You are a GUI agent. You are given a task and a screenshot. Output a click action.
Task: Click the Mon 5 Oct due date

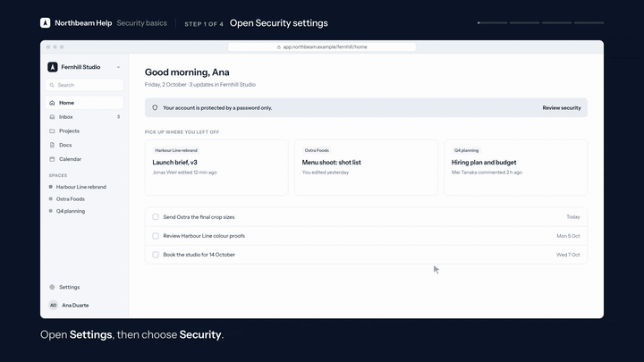point(568,236)
